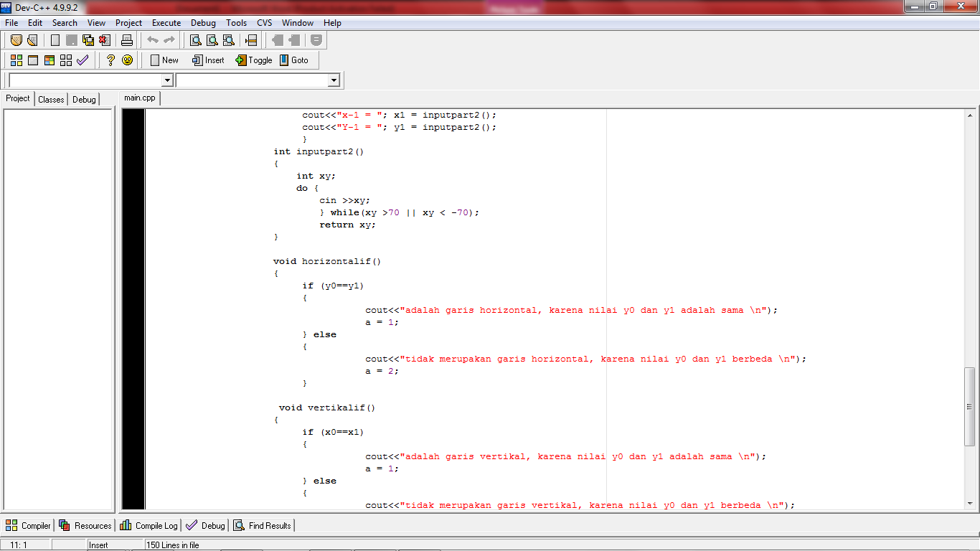Viewport: 980px width, 551px height.
Task: Click the About smiley face icon
Action: click(127, 60)
